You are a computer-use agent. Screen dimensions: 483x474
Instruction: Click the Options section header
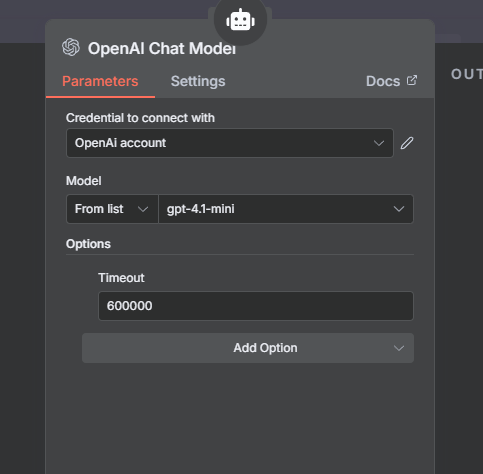pos(88,244)
